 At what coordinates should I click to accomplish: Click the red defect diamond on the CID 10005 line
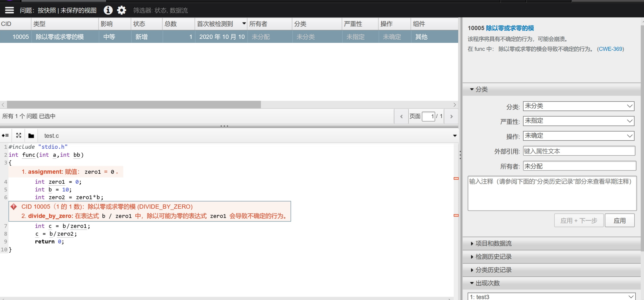(14, 207)
